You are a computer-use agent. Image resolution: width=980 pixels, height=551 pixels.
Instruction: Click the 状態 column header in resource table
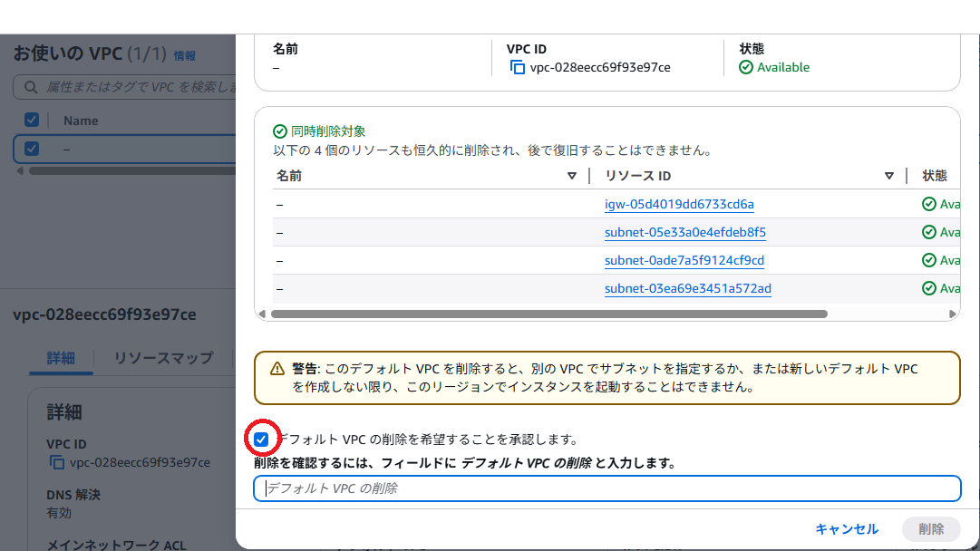tap(935, 176)
